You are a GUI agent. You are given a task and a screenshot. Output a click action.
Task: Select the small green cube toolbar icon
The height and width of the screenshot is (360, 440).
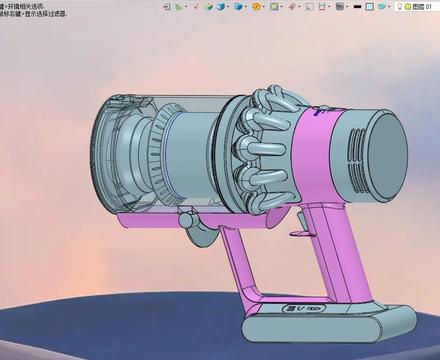(209, 7)
